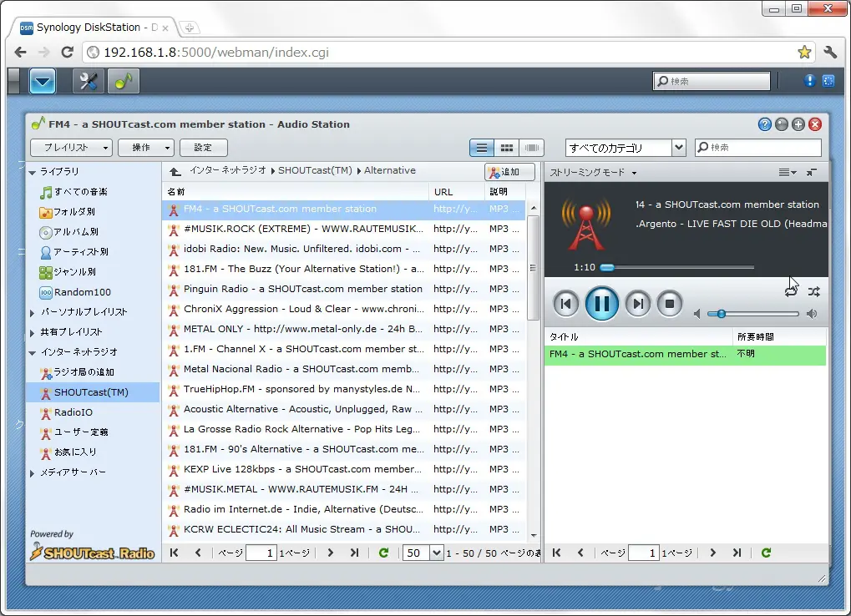Click the DSM pilot view icon at top right
Screen dimensions: 851x616
[x=828, y=81]
